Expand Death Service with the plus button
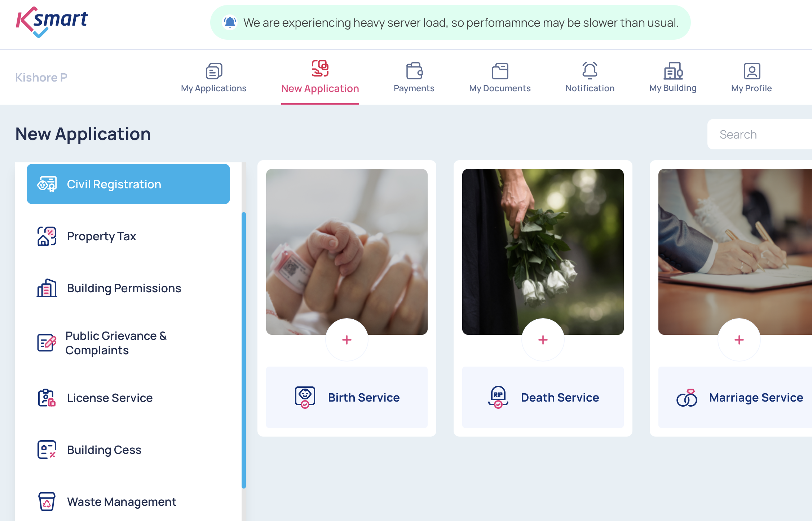Screen dimensions: 812x521 [x=543, y=340]
